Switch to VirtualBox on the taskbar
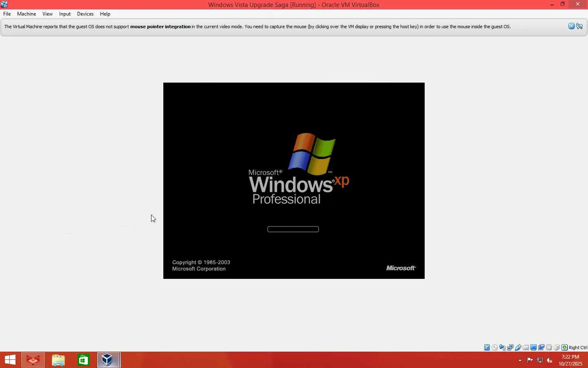The height and width of the screenshot is (368, 588). (x=109, y=360)
